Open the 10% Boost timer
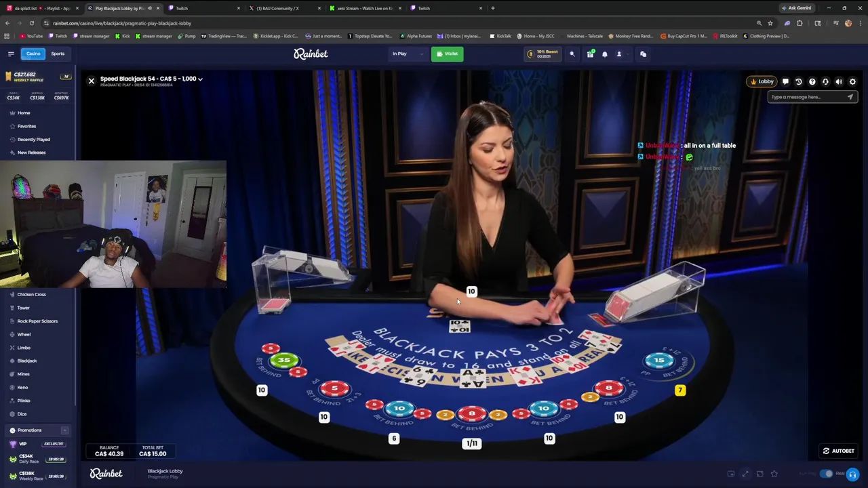The width and height of the screenshot is (868, 488). click(544, 54)
